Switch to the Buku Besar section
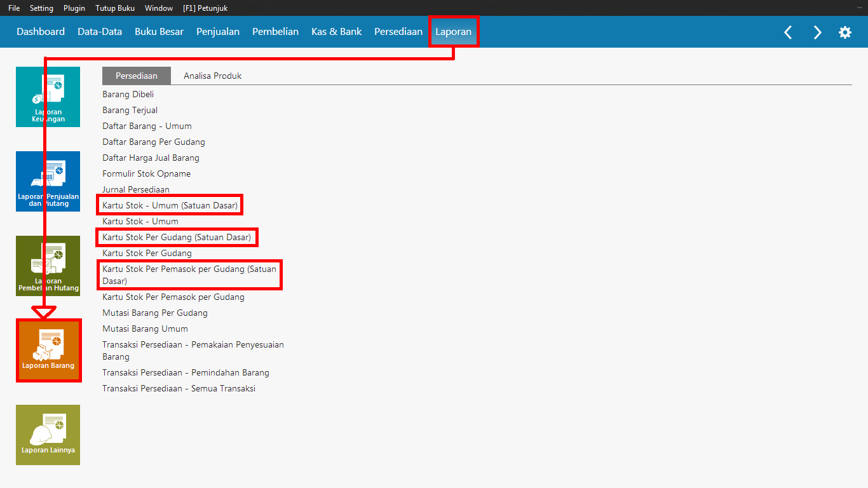This screenshot has width=868, height=488. [x=159, y=32]
